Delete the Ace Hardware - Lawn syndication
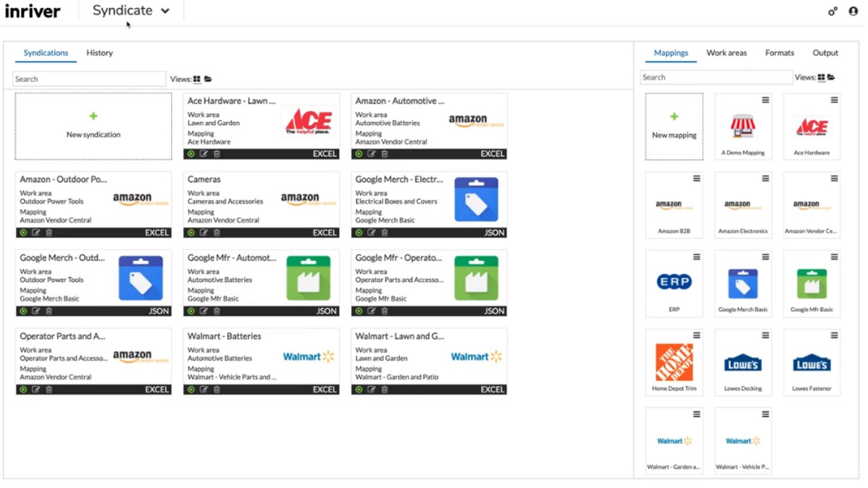The height and width of the screenshot is (488, 868). point(217,154)
